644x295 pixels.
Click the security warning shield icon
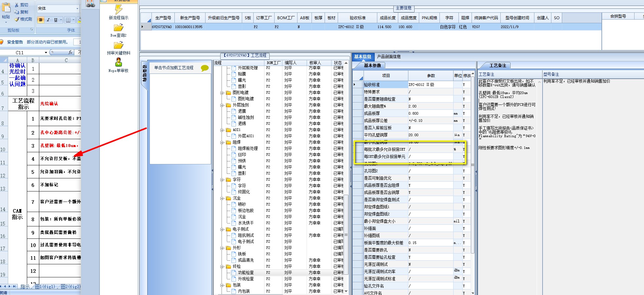tap(2, 42)
